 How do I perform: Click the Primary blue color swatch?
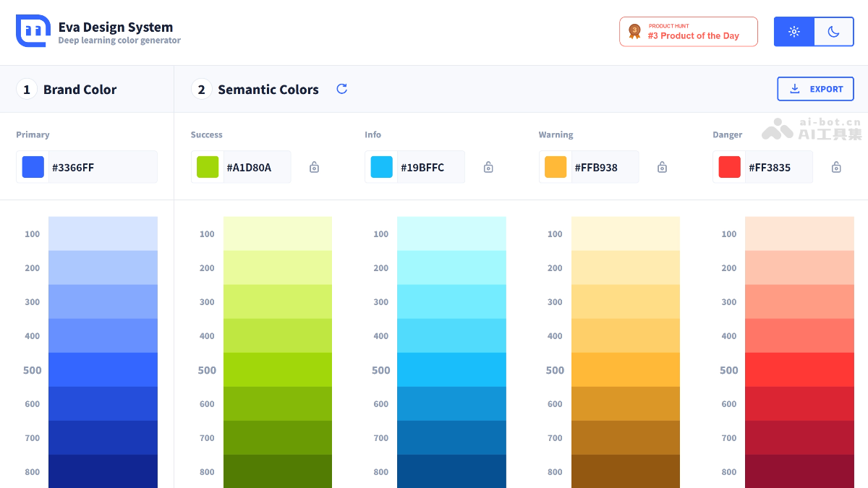tap(33, 166)
